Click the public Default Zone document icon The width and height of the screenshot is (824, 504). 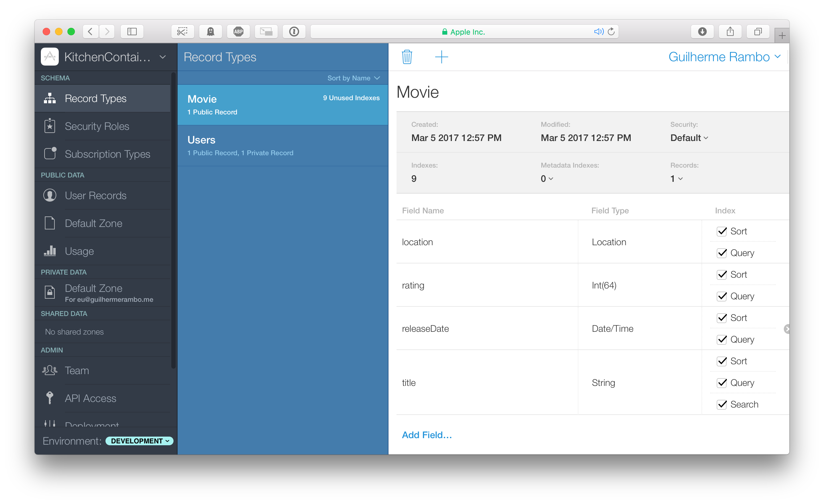click(x=50, y=223)
